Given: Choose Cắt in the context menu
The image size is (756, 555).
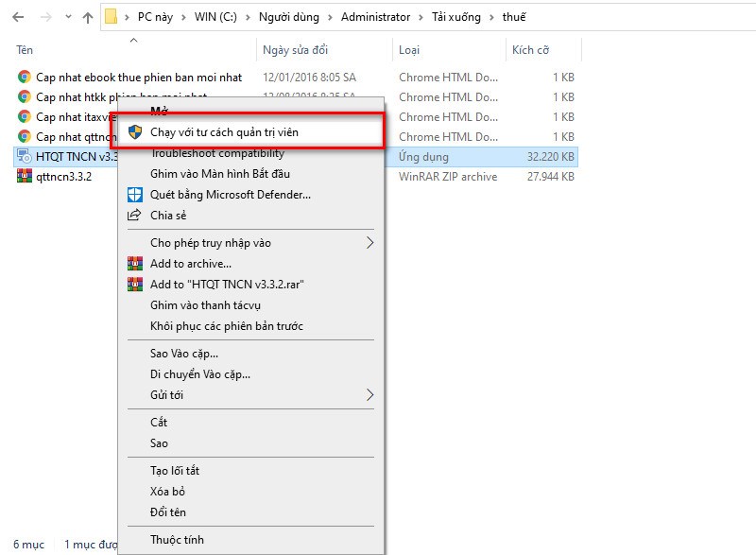Looking at the screenshot, I should (x=159, y=423).
